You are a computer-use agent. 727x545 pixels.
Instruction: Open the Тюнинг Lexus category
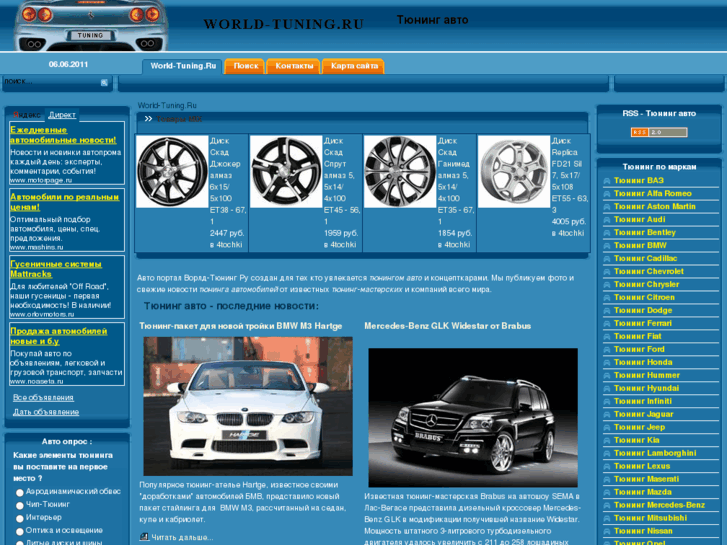click(x=642, y=466)
